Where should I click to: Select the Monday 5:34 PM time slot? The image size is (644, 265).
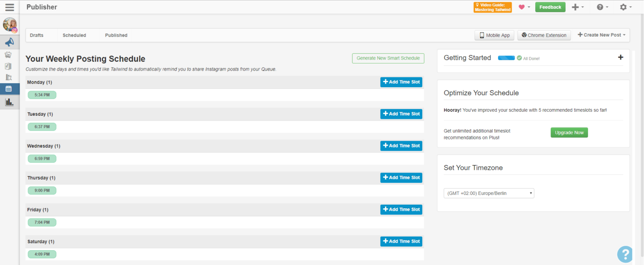click(42, 95)
